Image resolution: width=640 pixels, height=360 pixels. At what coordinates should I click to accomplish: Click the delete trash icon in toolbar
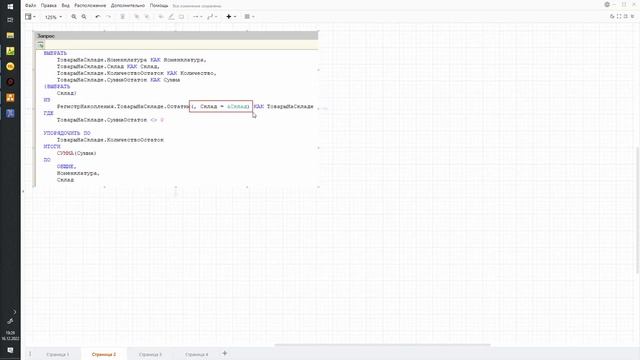pyautogui.click(x=122, y=17)
